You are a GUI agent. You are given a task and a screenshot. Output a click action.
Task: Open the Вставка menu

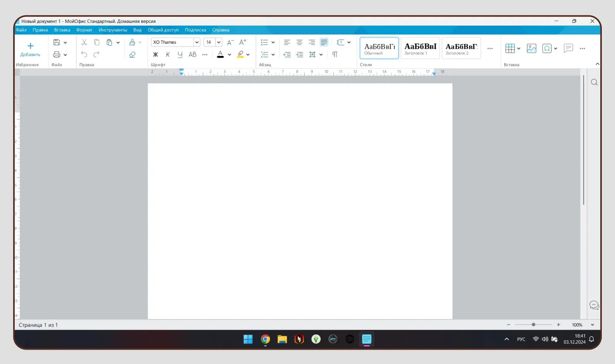click(62, 30)
